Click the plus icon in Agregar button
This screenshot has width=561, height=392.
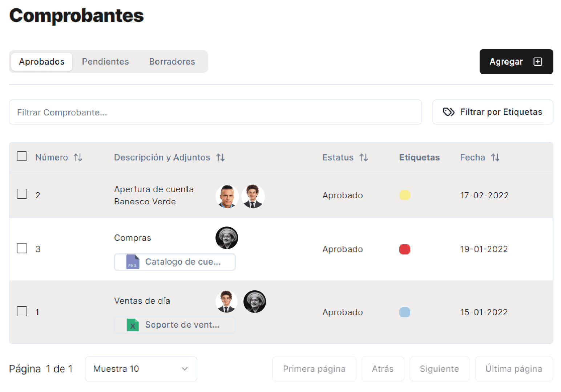[x=538, y=62]
